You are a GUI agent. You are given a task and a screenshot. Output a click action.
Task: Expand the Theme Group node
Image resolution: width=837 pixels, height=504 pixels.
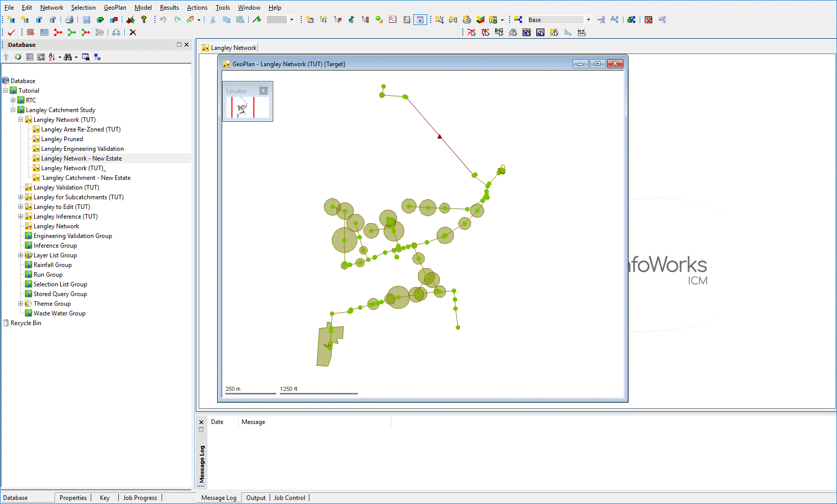pyautogui.click(x=21, y=304)
